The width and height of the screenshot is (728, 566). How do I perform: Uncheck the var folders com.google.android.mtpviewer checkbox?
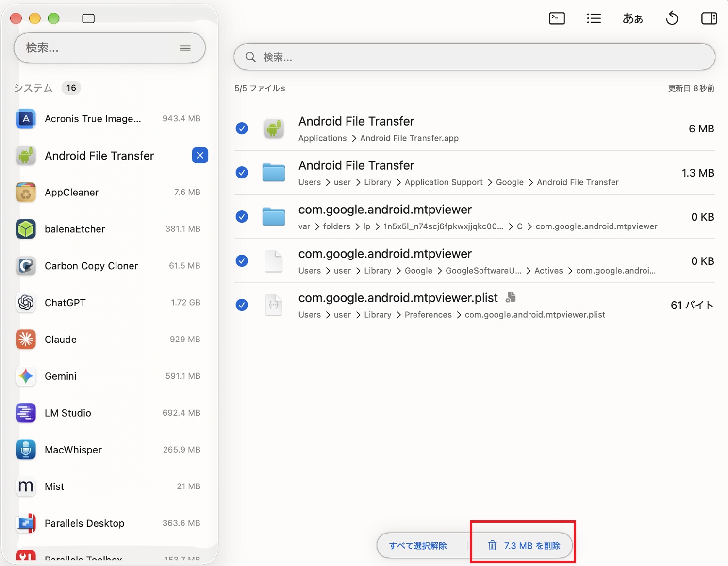[242, 217]
